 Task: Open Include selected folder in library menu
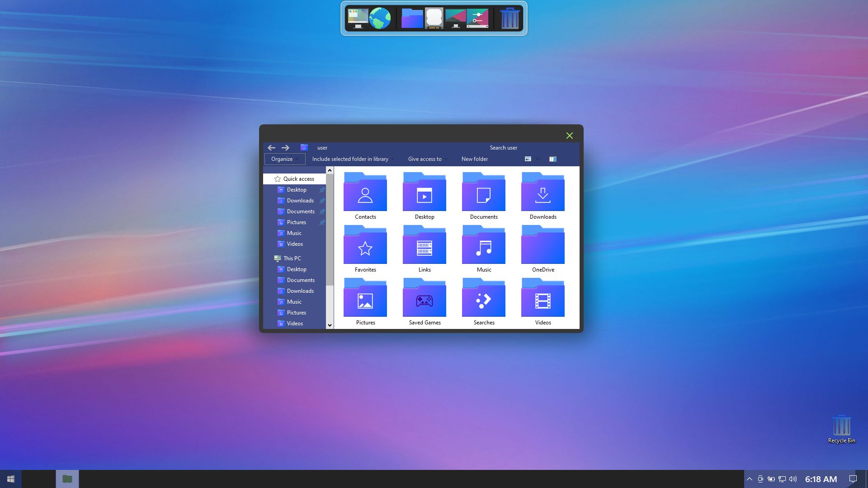(353, 159)
